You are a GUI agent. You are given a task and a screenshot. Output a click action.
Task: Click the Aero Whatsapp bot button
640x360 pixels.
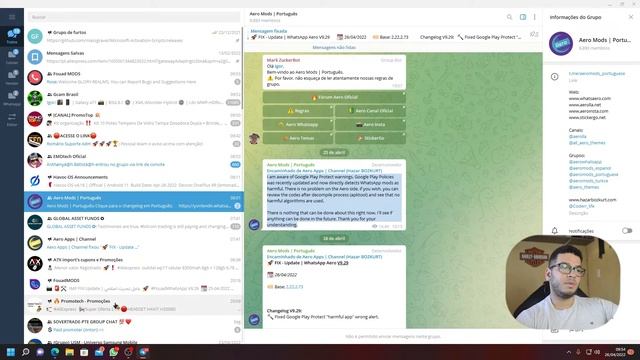pyautogui.click(x=298, y=124)
